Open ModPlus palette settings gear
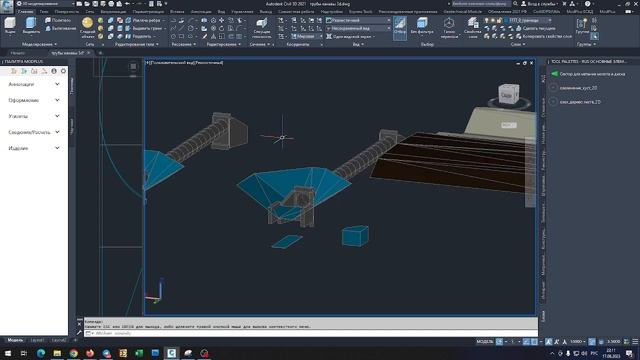 coord(63,71)
